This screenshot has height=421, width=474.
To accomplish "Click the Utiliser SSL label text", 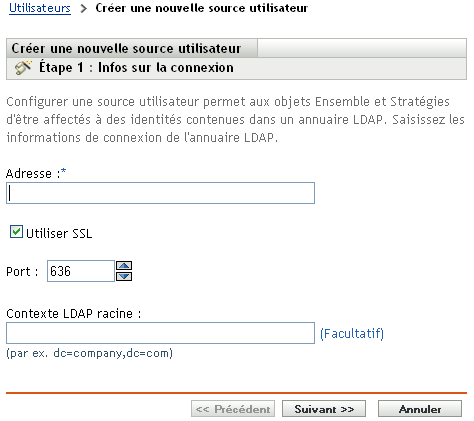I will 59,233.
